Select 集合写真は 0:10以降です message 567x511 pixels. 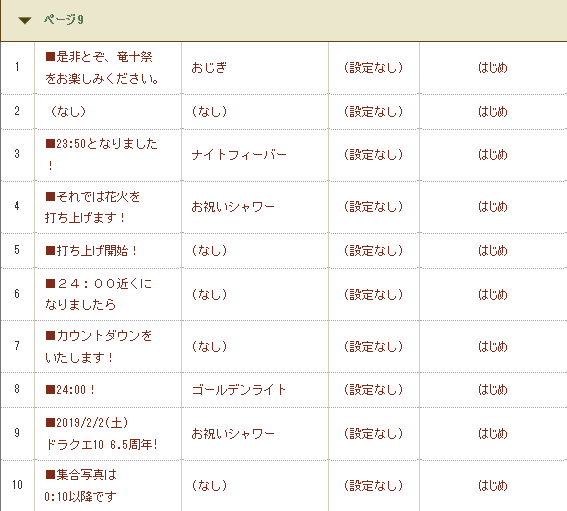81,485
